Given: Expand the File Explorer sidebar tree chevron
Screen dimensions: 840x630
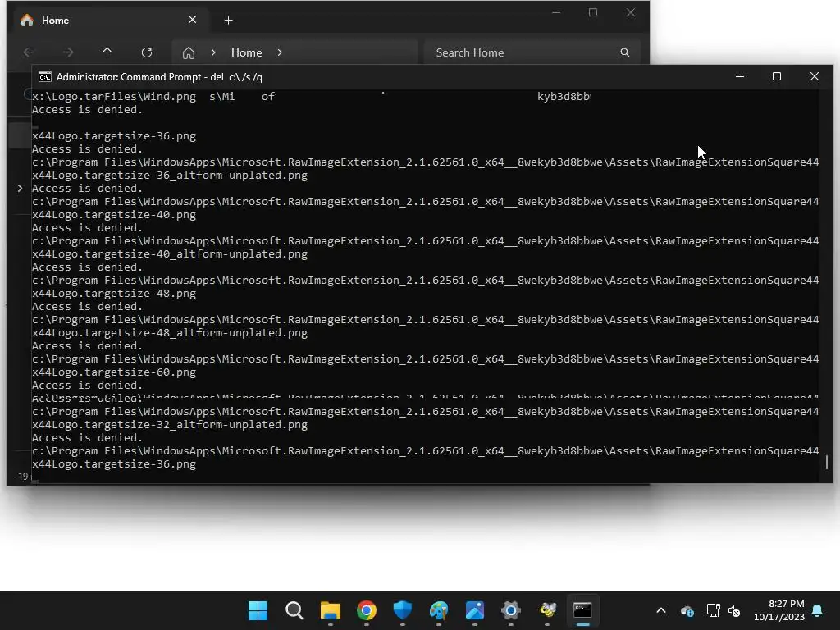Looking at the screenshot, I should pos(20,188).
